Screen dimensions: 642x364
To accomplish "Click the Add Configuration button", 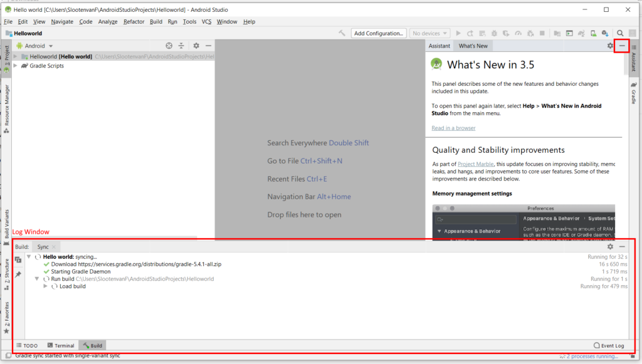I will coord(378,33).
